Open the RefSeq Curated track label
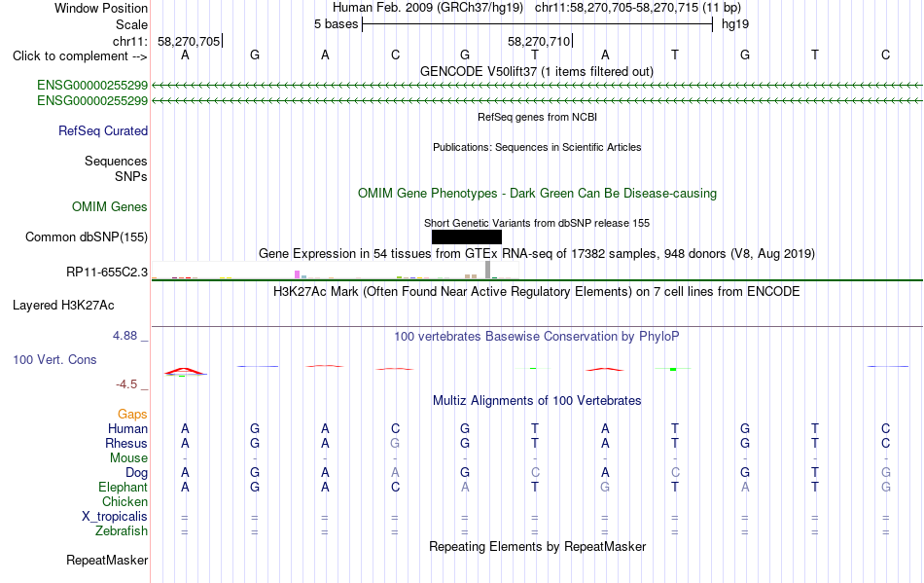 tap(103, 130)
